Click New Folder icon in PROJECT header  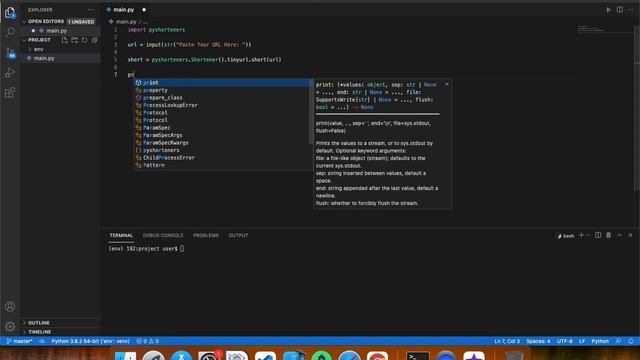[x=74, y=40]
